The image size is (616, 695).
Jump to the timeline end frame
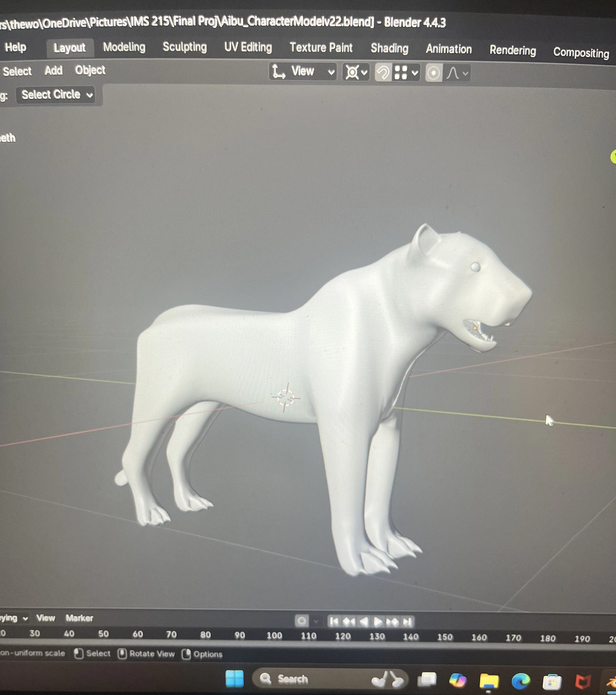[x=407, y=622]
